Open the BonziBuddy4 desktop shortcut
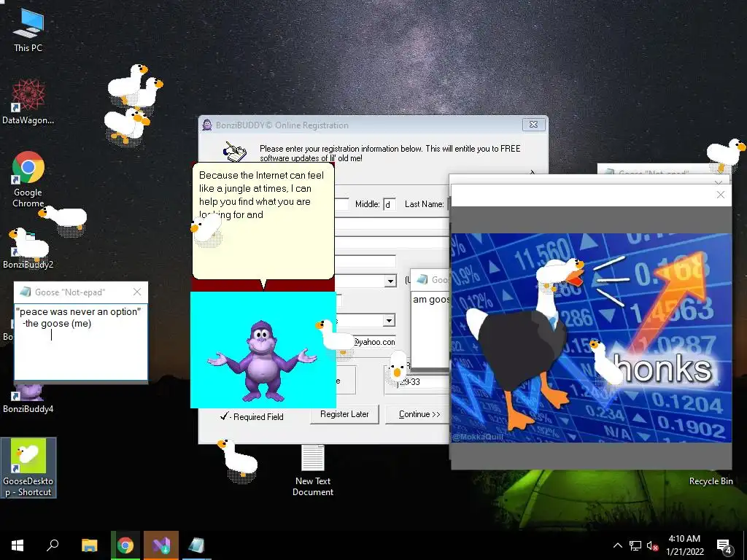 (x=28, y=399)
